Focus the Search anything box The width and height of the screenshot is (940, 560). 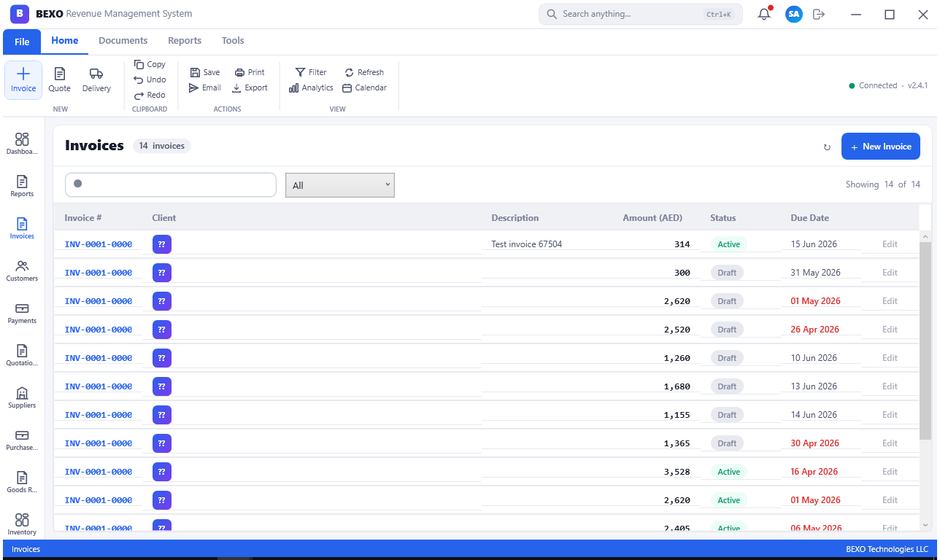641,14
